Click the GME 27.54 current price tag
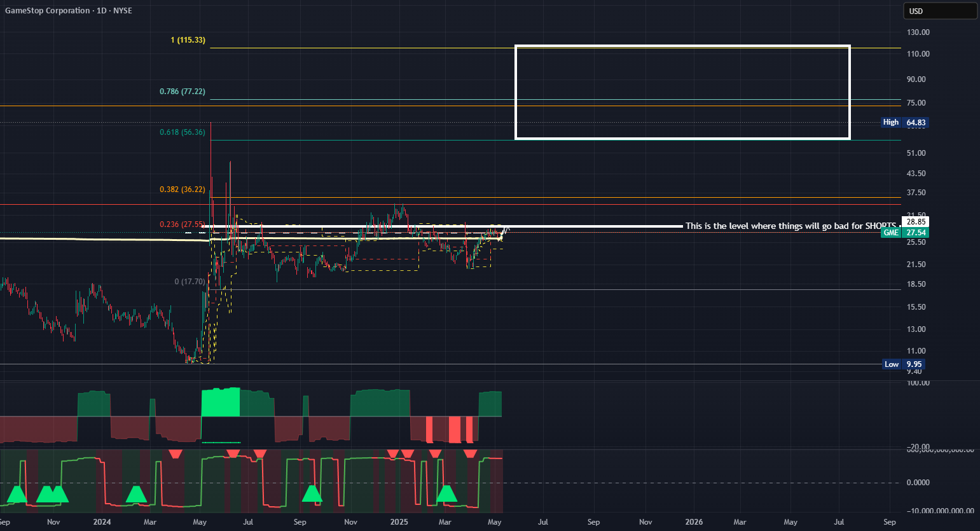980x531 pixels. 905,233
